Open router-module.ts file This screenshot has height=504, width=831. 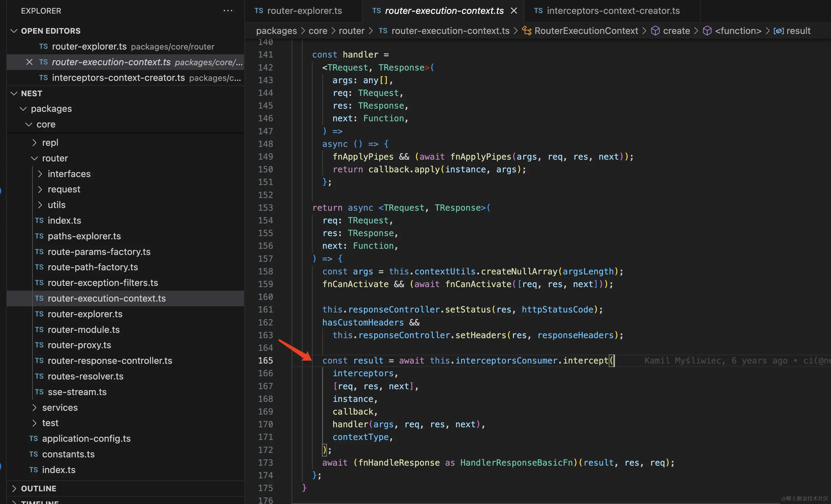click(125, 330)
